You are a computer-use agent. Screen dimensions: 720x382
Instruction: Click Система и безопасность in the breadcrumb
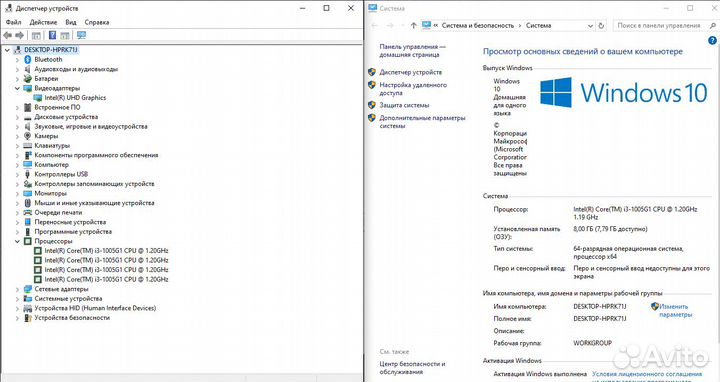point(478,26)
